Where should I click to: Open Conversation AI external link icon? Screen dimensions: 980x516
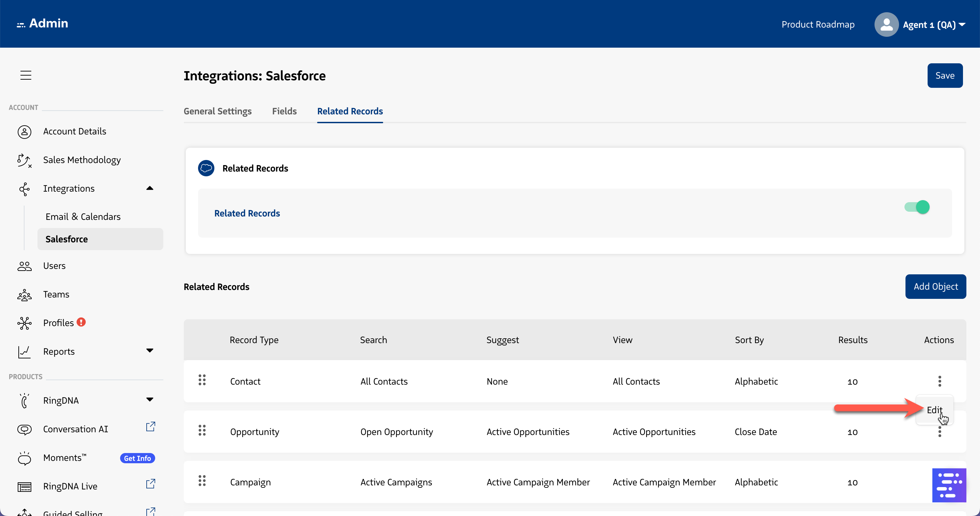tap(151, 427)
